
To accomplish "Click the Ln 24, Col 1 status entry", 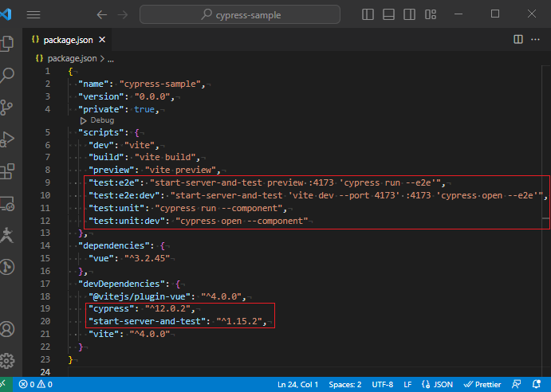I will point(297,385).
